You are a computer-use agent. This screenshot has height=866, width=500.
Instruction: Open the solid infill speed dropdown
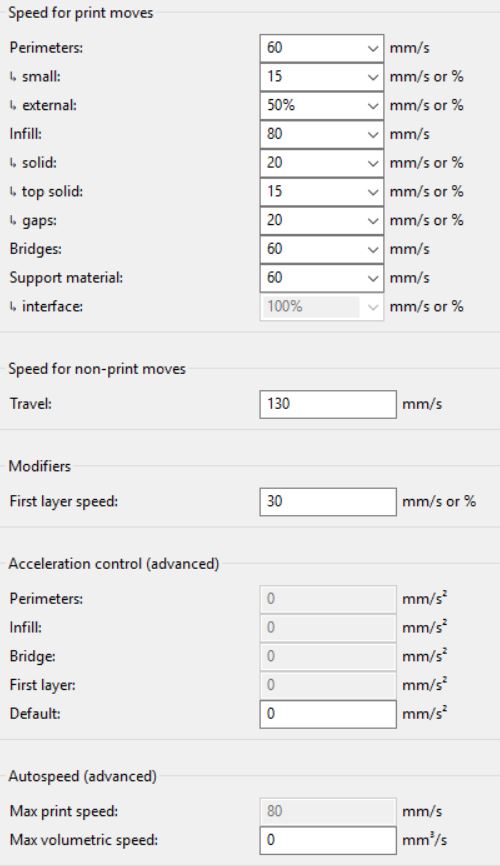tap(373, 163)
